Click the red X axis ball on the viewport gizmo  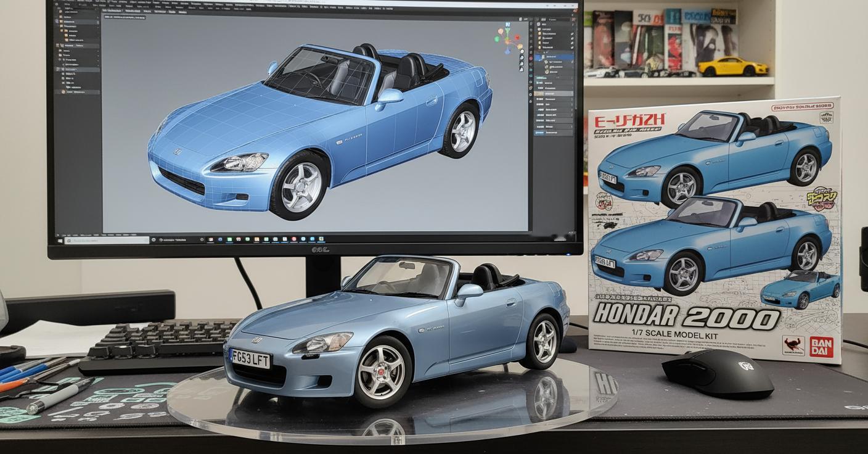[x=517, y=37]
